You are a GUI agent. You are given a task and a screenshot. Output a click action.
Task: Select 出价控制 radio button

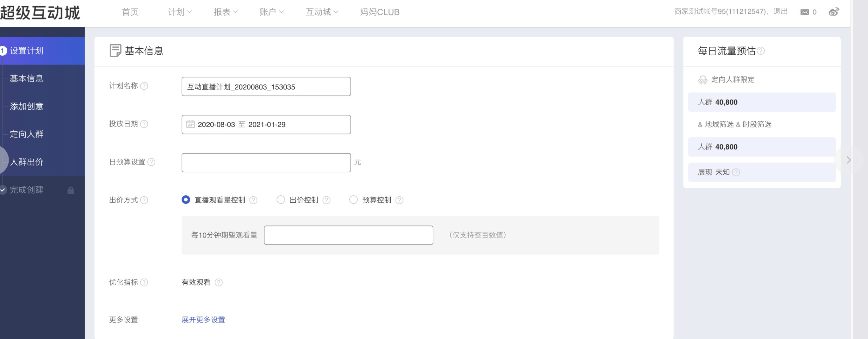(281, 200)
